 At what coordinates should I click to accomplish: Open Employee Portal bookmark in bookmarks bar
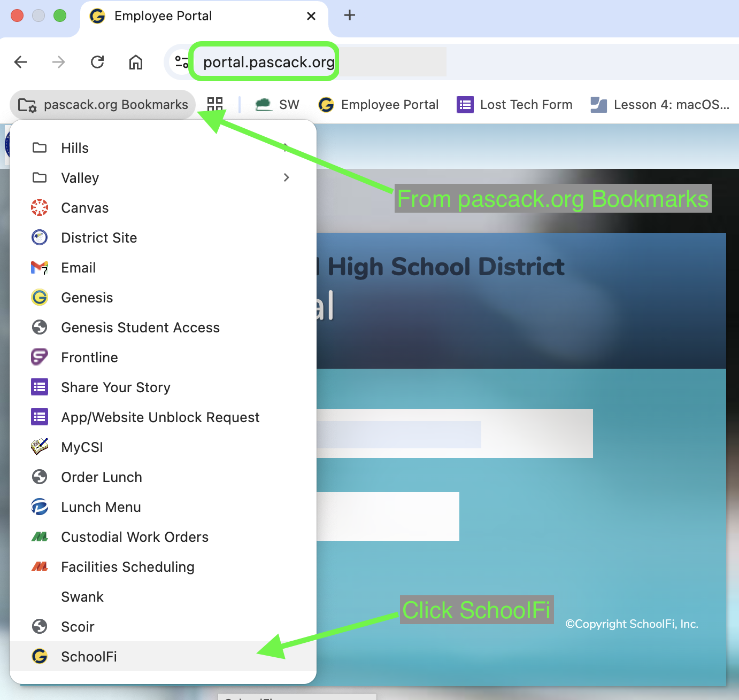tap(379, 105)
